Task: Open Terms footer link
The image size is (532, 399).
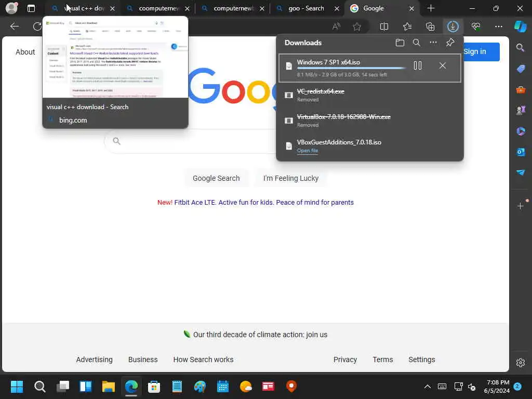Action: [x=383, y=360]
